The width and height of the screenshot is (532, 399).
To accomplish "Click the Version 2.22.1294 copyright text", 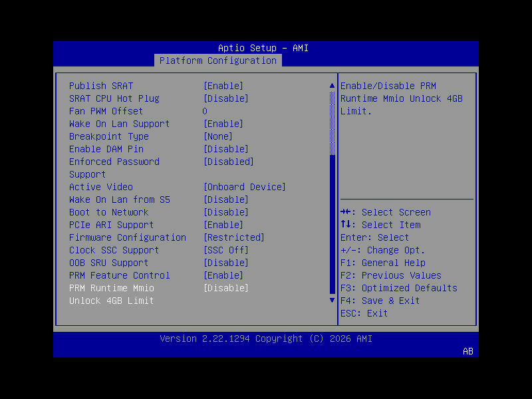I will pos(266,338).
